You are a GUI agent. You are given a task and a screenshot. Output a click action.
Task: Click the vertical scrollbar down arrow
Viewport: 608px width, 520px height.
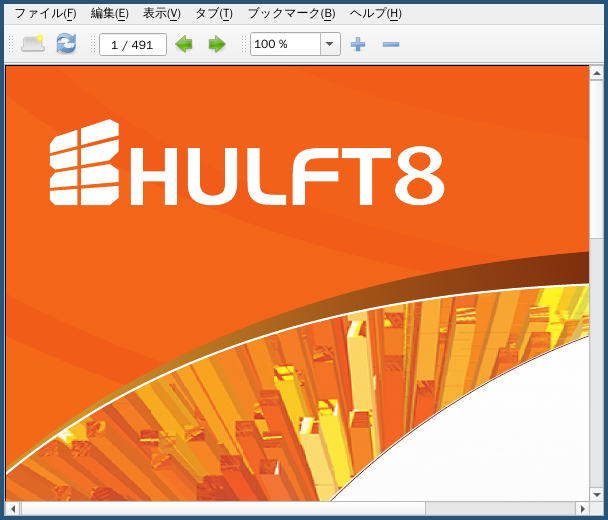coord(596,494)
